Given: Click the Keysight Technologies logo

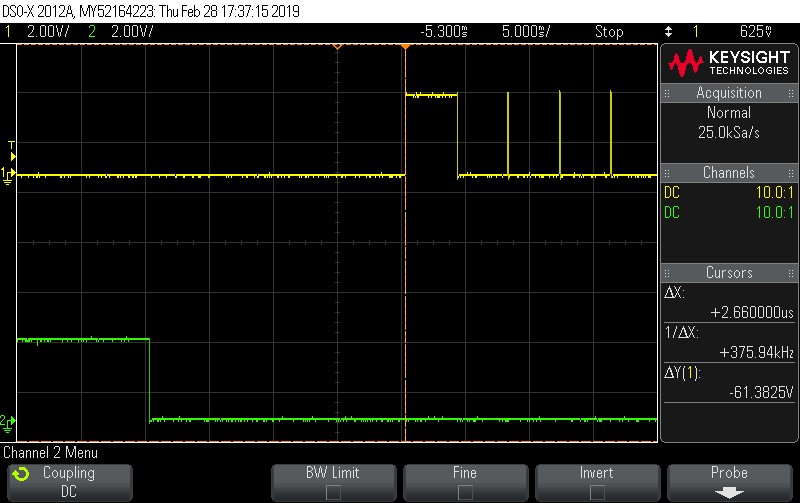Looking at the screenshot, I should tap(729, 64).
